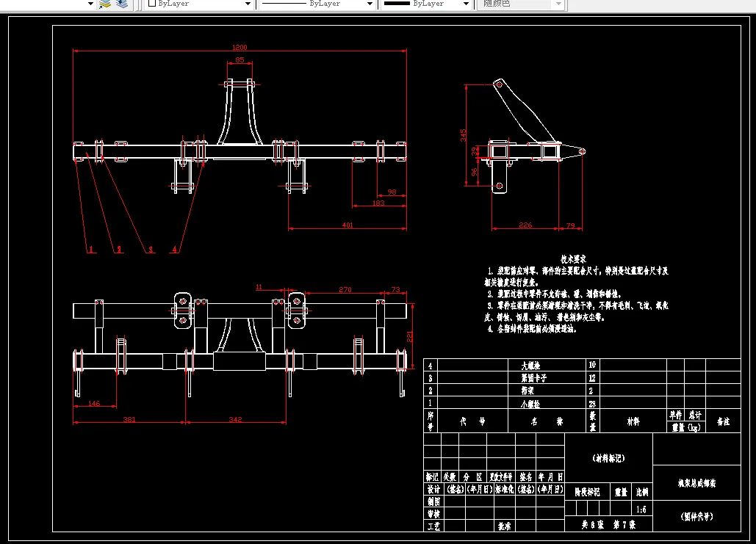Open the plot style 随颜色 dropdown
This screenshot has width=756, height=544.
coord(558,4)
